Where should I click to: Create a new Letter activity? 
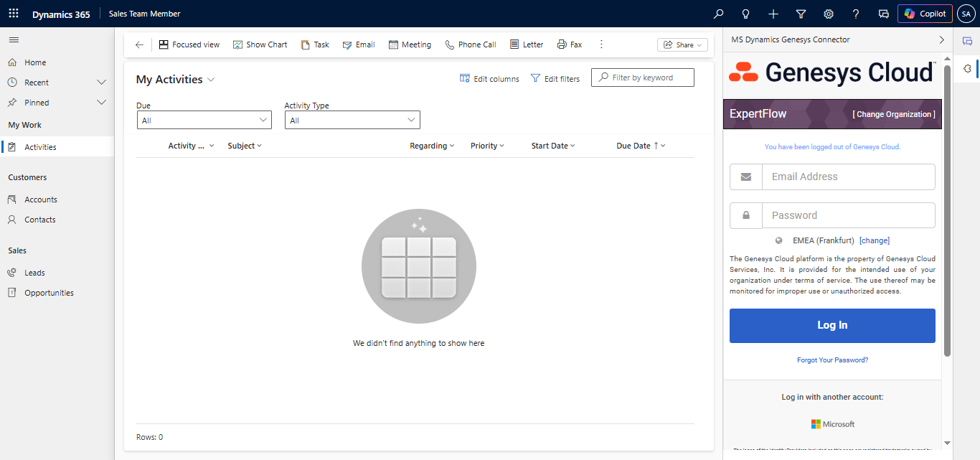coord(527,44)
